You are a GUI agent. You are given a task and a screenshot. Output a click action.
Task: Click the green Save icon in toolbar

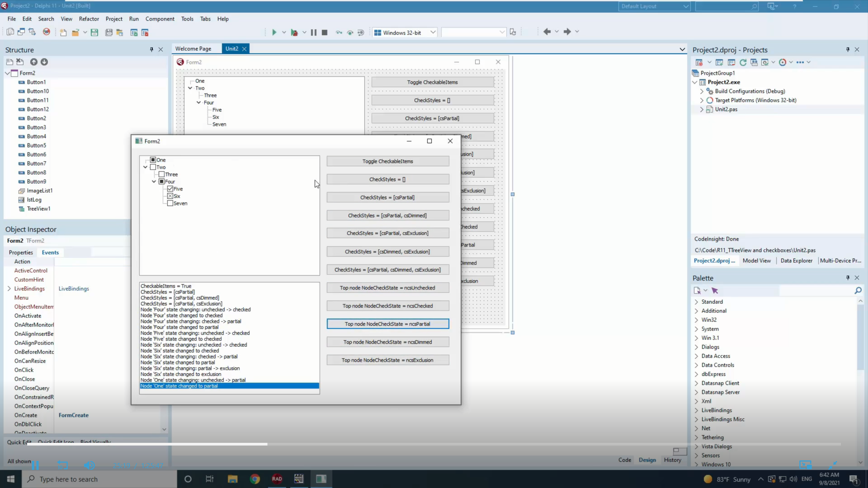[94, 32]
